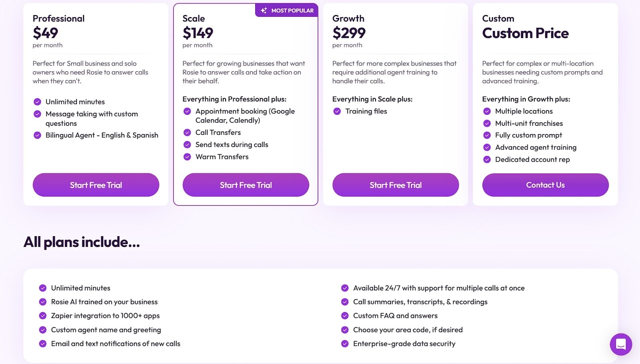Click the checkmark icon beside Multiple locations
The image size is (640, 364).
click(x=487, y=111)
